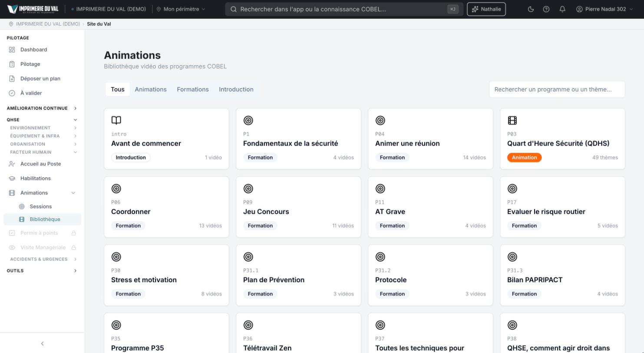Click the À valider check icon
Screen dimensions: 644x353
point(12,93)
